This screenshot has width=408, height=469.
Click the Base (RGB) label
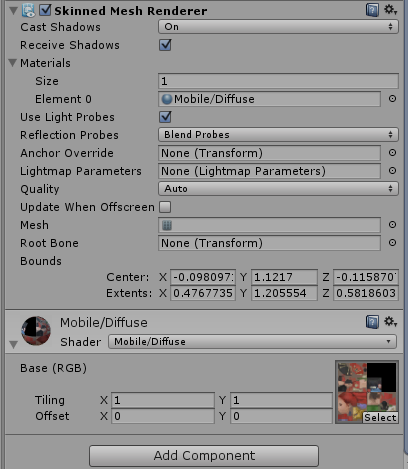coord(53,368)
